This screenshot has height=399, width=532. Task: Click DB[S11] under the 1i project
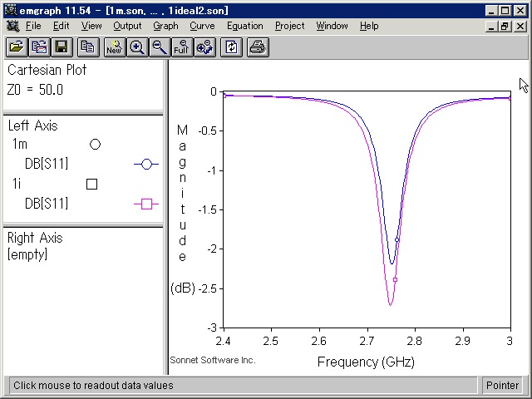[x=47, y=204]
